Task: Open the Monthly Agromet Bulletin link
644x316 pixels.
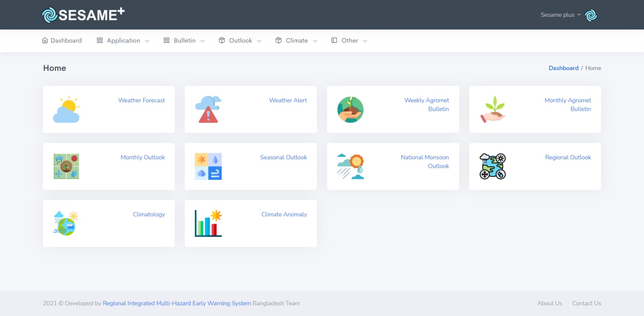Action: click(568, 105)
